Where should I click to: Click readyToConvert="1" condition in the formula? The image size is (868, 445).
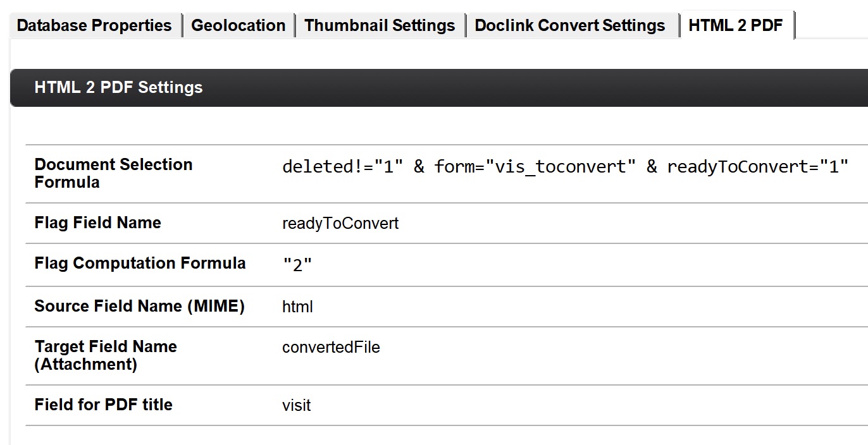click(x=757, y=167)
